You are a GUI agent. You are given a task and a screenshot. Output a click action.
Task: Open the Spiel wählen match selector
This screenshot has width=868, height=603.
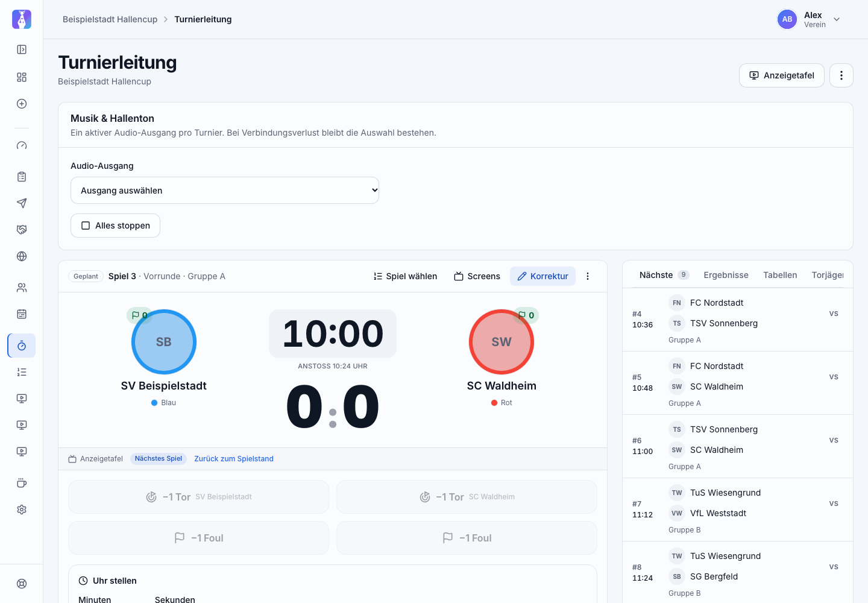click(x=405, y=276)
